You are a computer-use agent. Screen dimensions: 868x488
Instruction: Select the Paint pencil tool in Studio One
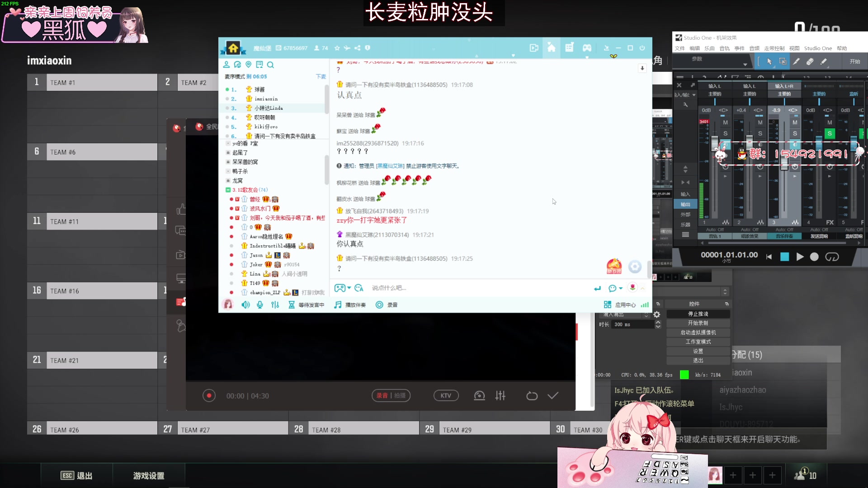pos(824,61)
